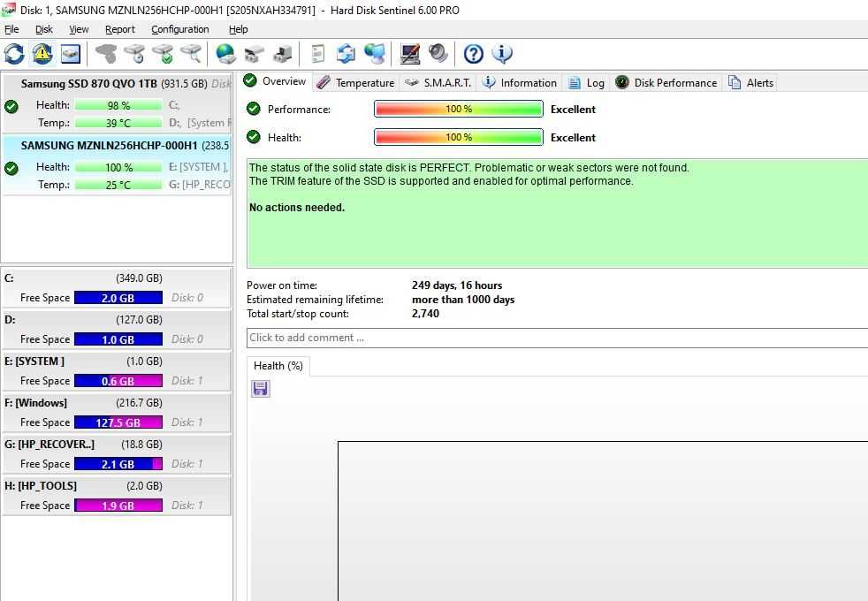Click the framed disk drive toolbar icon
This screenshot has height=601, width=868.
coord(71,54)
